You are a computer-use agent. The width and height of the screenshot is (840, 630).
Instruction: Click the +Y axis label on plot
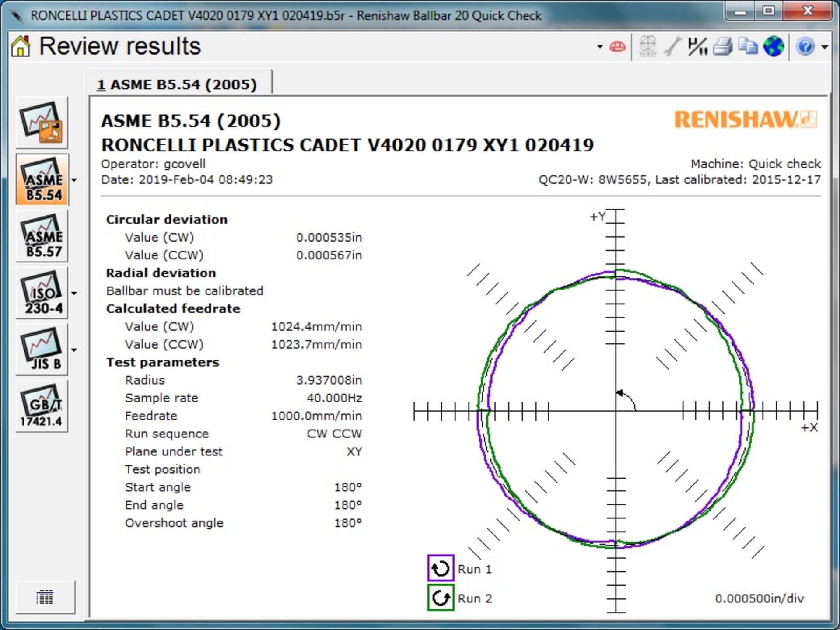click(x=598, y=217)
